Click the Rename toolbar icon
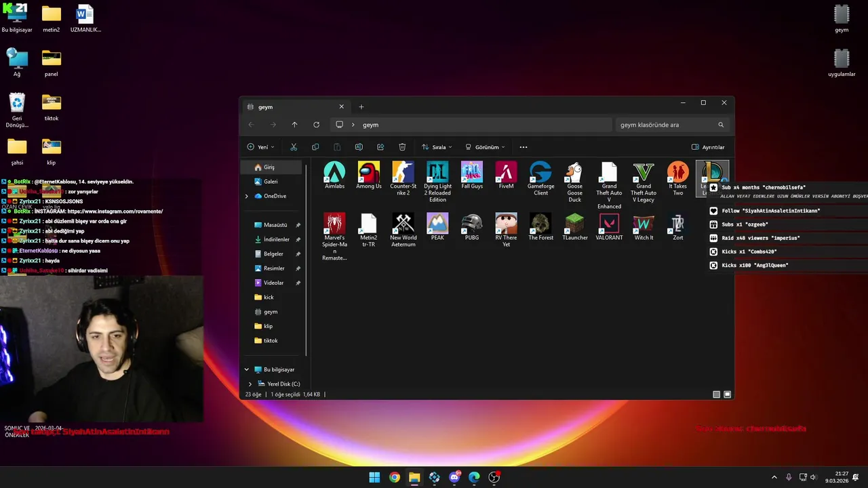The height and width of the screenshot is (488, 868). (359, 147)
